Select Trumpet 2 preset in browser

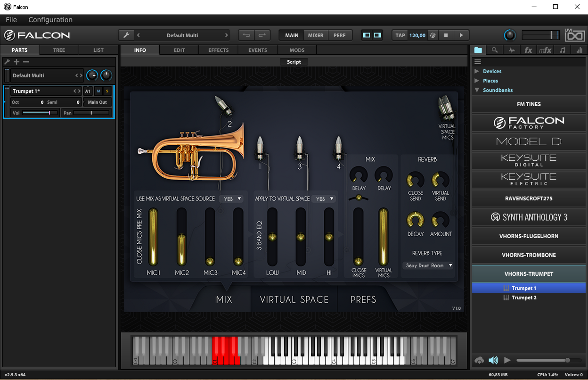(x=524, y=297)
